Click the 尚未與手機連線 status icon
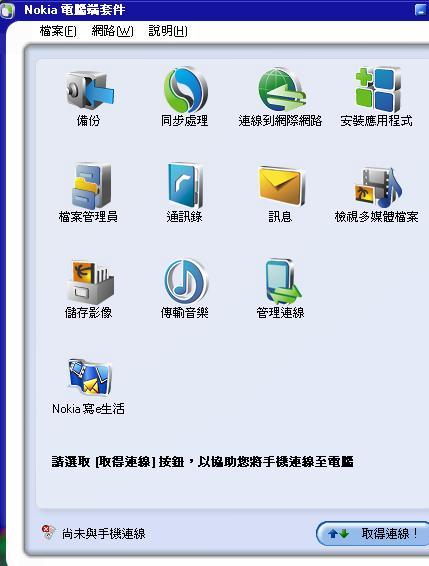Screen dimensions: 429x566 (x=47, y=532)
